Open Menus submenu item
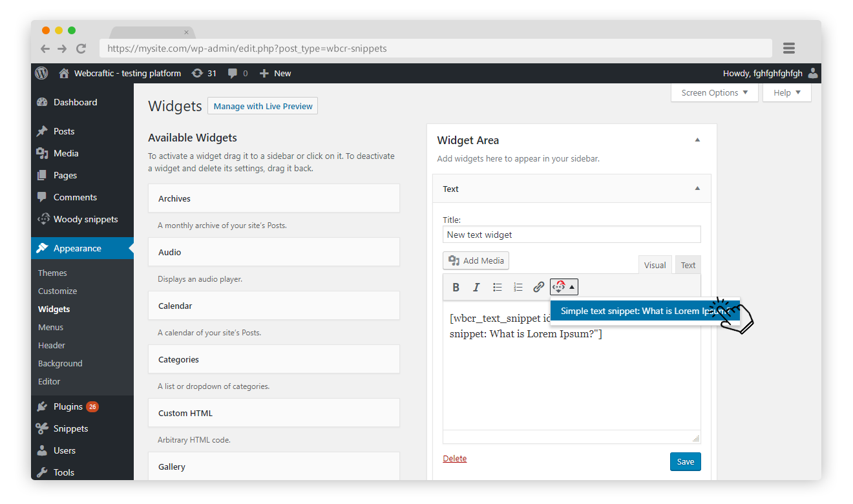This screenshot has width=853, height=504. click(50, 327)
